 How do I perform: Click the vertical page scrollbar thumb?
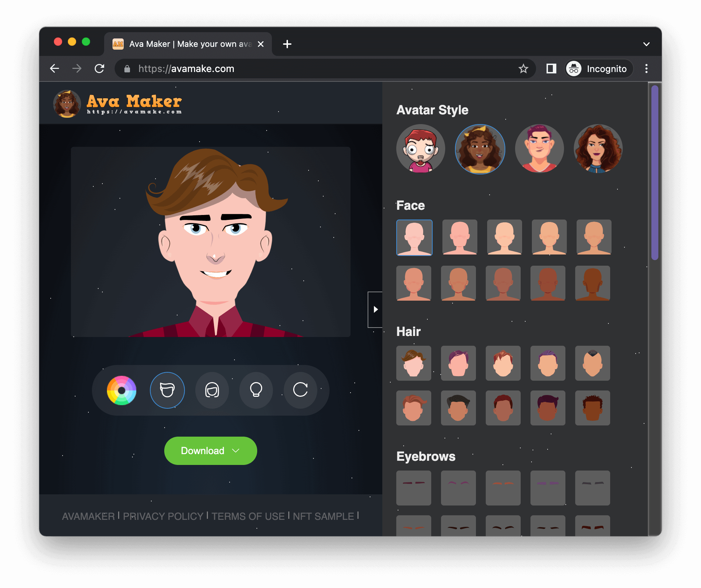coord(655,172)
